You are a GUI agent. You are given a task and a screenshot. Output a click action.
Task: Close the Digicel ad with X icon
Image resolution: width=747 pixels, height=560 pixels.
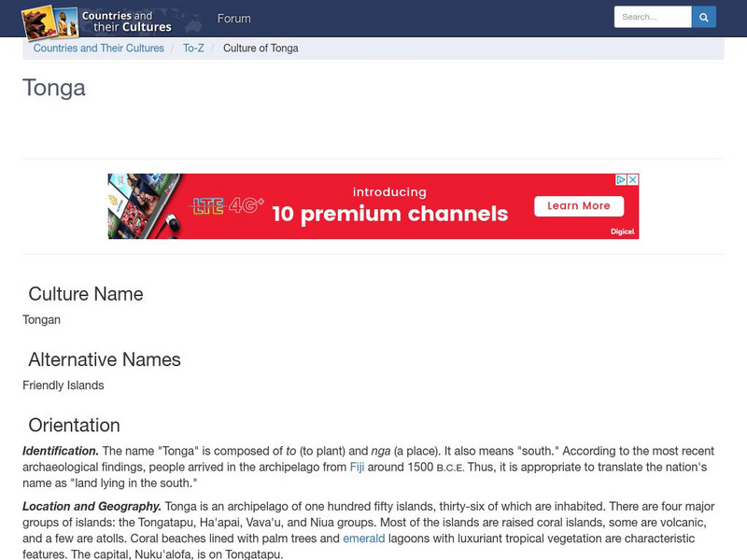[633, 180]
